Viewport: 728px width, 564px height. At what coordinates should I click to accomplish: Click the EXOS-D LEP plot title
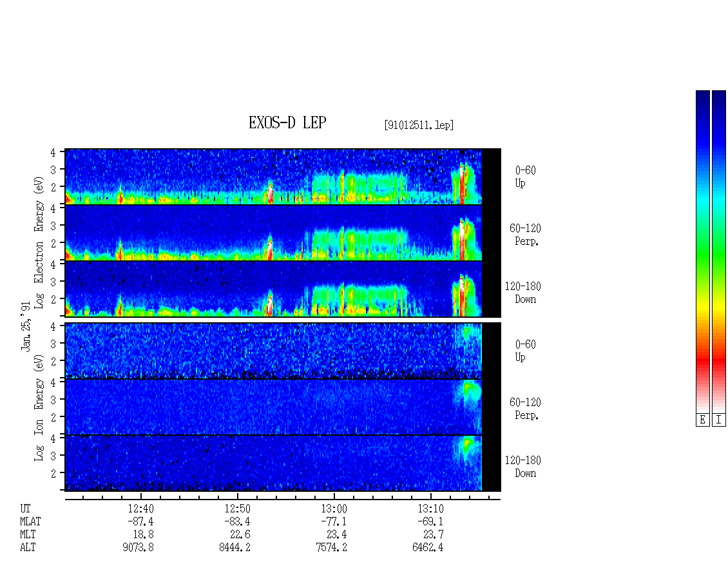287,122
